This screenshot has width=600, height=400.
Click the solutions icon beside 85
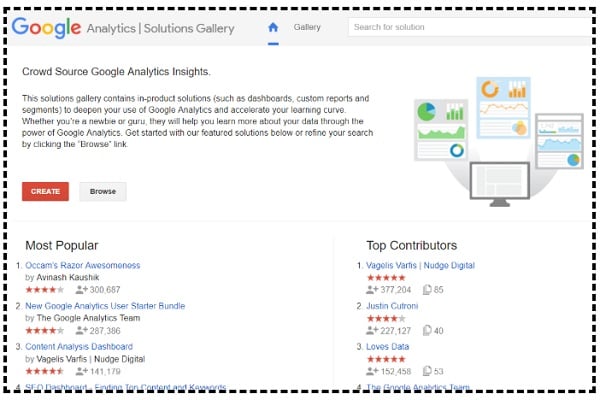coord(427,290)
